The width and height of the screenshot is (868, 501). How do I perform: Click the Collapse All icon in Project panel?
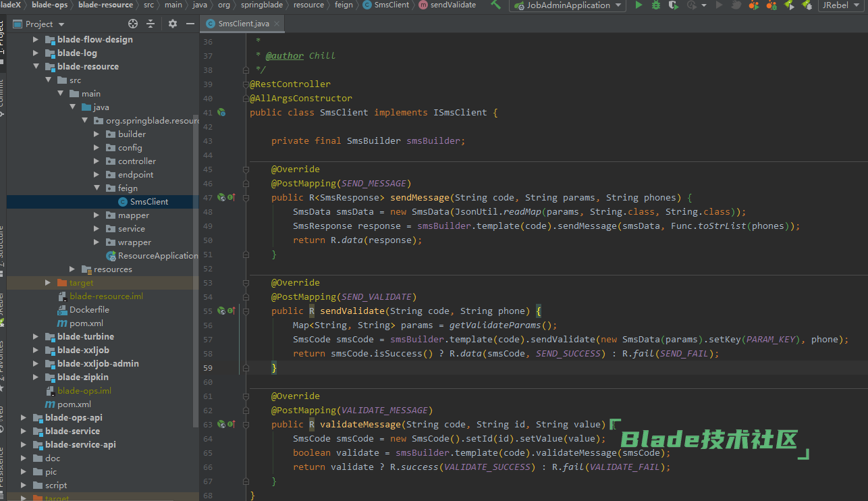(x=151, y=24)
